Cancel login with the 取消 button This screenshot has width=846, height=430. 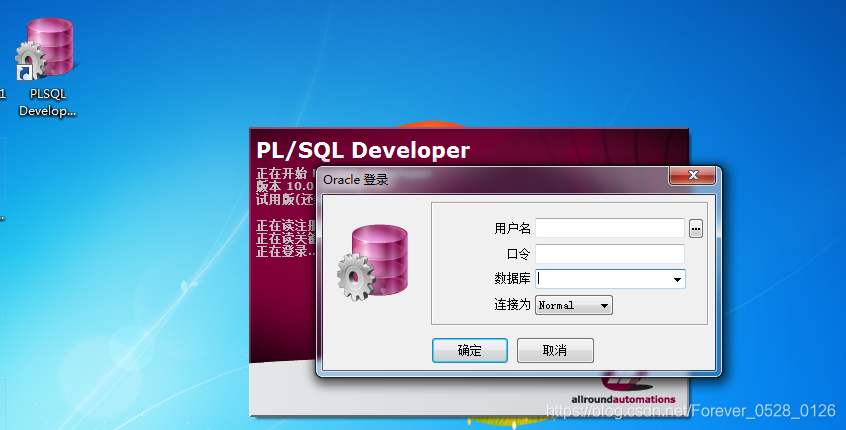pos(555,351)
